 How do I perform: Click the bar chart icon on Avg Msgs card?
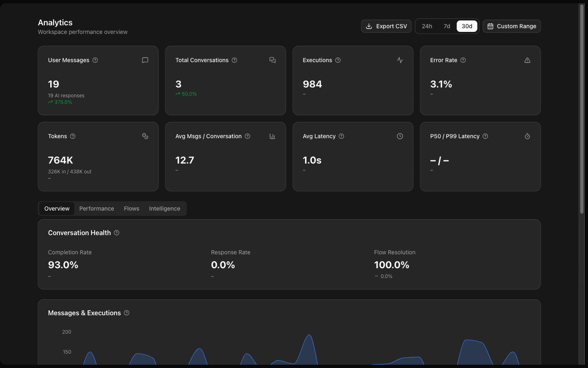[x=272, y=136]
